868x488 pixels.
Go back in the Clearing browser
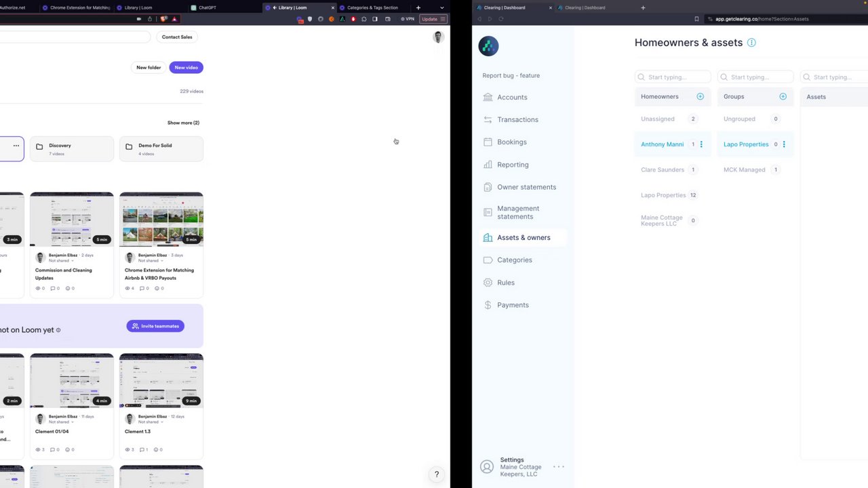pyautogui.click(x=479, y=19)
